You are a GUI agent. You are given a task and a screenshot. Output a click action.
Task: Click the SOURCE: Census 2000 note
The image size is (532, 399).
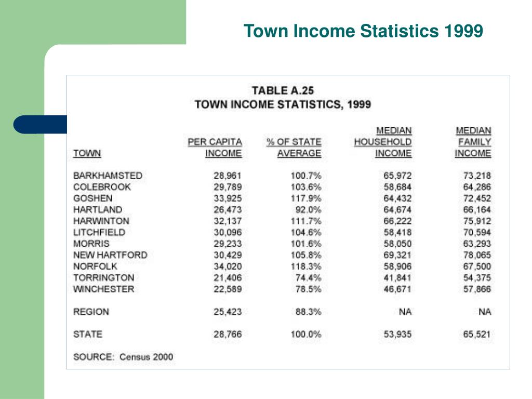123,357
